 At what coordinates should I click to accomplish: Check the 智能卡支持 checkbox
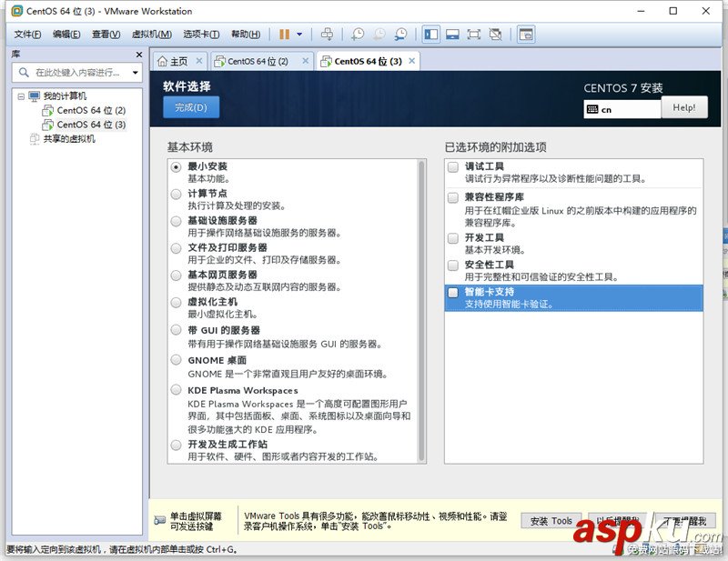tap(453, 293)
